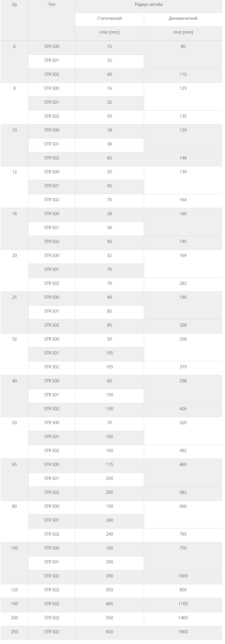The height and width of the screenshot is (644, 225).
Task: Select the Радиус изгиба header cell
Action: coord(149,4)
